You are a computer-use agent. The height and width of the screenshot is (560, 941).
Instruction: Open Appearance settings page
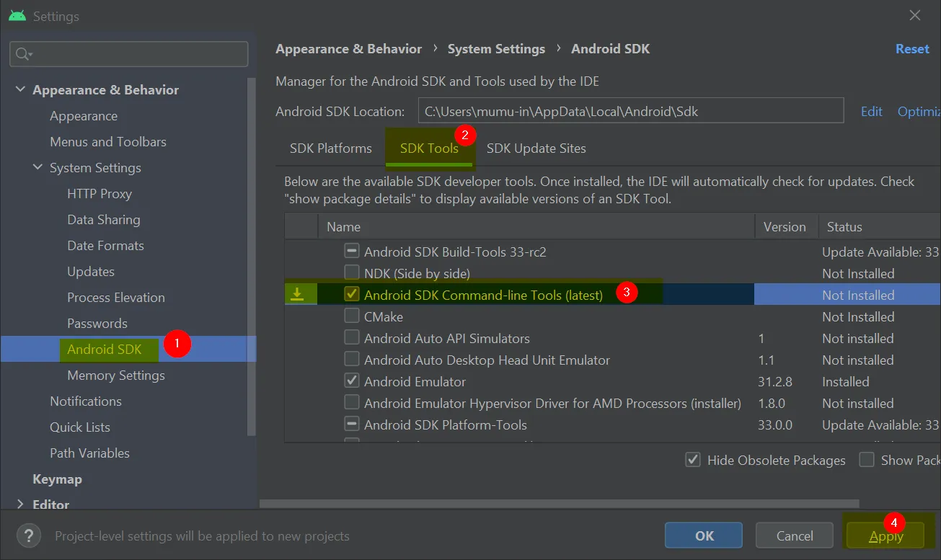point(84,116)
